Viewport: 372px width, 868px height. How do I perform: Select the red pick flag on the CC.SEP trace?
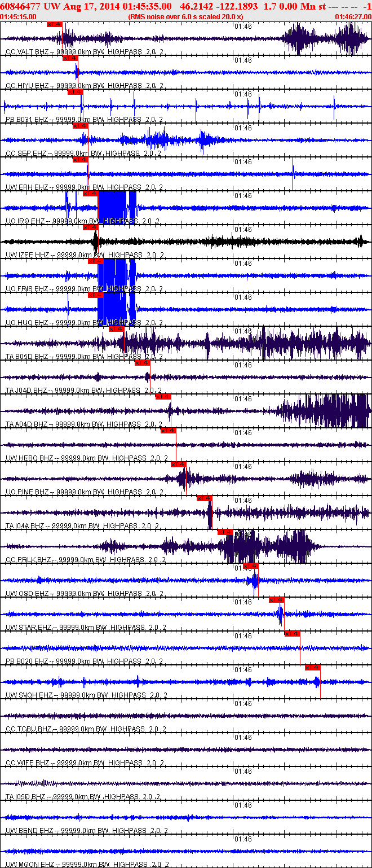(x=80, y=126)
